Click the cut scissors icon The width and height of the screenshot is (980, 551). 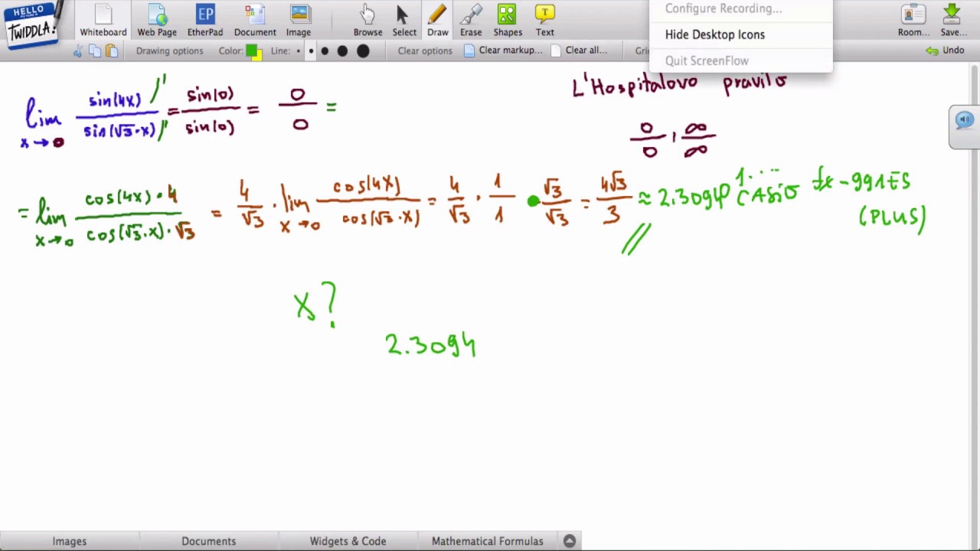[78, 51]
